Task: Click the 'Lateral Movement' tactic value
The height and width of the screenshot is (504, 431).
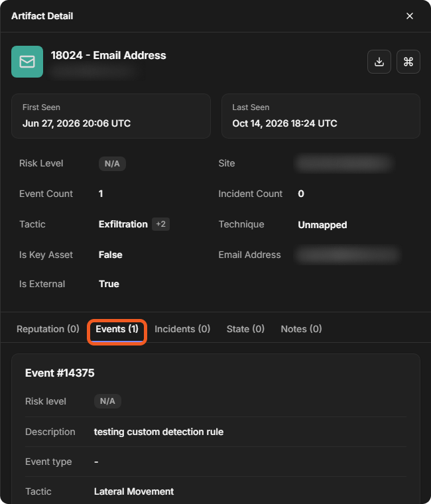Action: [134, 491]
